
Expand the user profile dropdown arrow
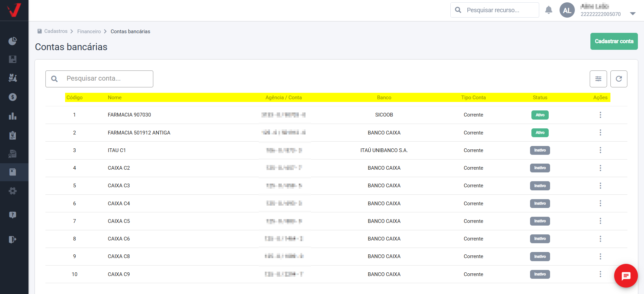632,14
